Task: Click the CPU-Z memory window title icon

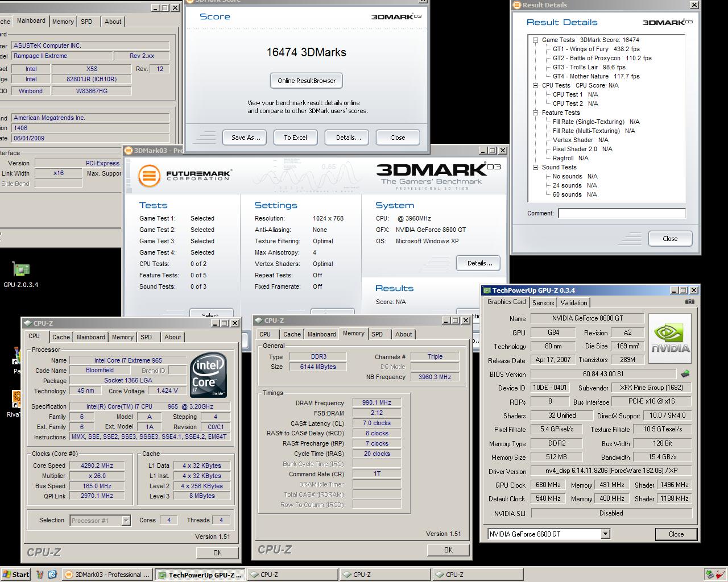Action: tap(259, 321)
